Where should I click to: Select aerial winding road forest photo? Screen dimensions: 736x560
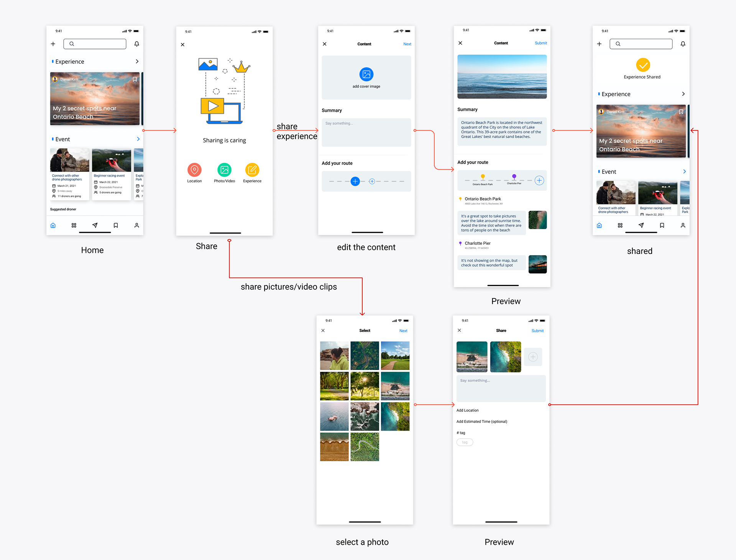coord(365,355)
